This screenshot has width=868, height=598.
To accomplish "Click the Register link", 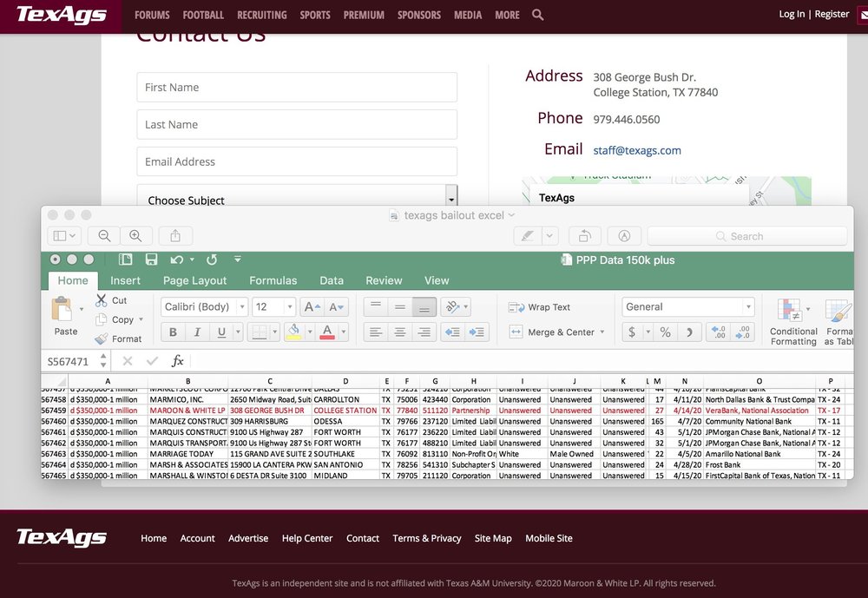I will (x=832, y=14).
